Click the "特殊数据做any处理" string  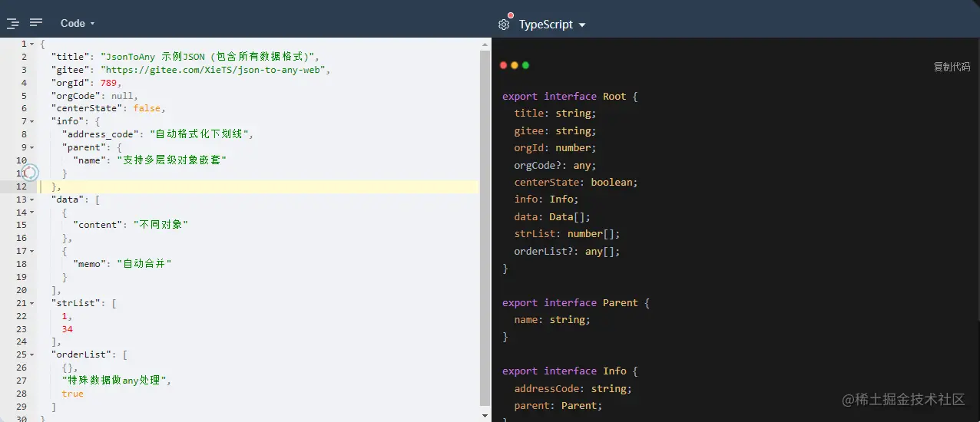114,381
